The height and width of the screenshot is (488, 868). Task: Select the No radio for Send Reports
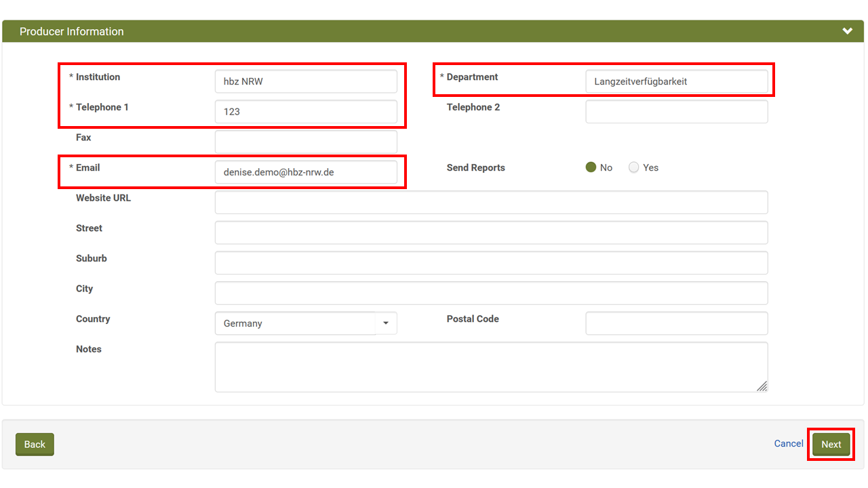pyautogui.click(x=591, y=167)
